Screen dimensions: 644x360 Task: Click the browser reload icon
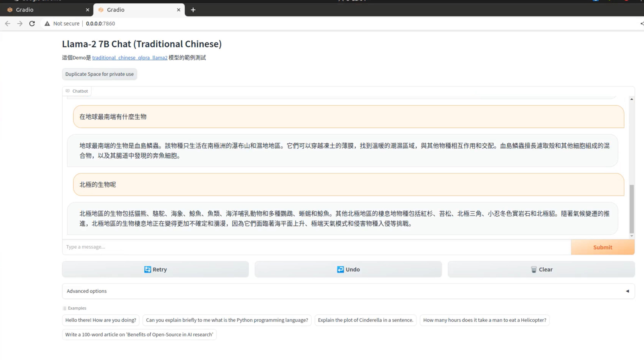[x=32, y=23]
